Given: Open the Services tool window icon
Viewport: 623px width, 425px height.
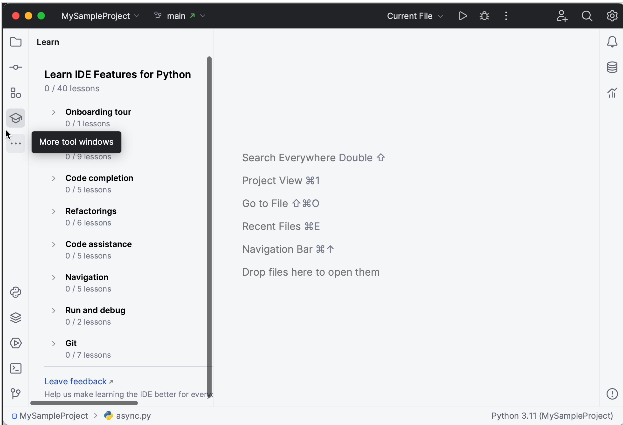Looking at the screenshot, I should (15, 343).
